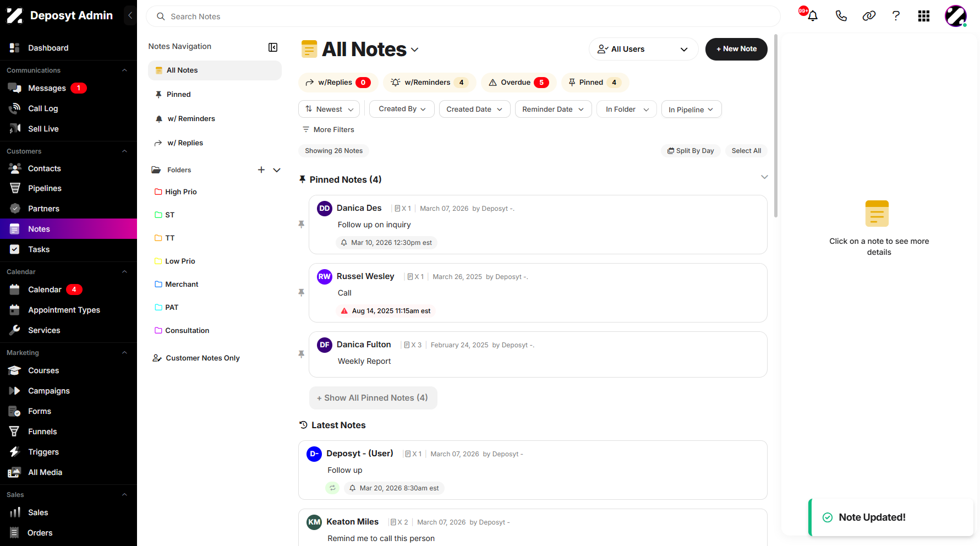Open the Merchant folder

tap(177, 285)
